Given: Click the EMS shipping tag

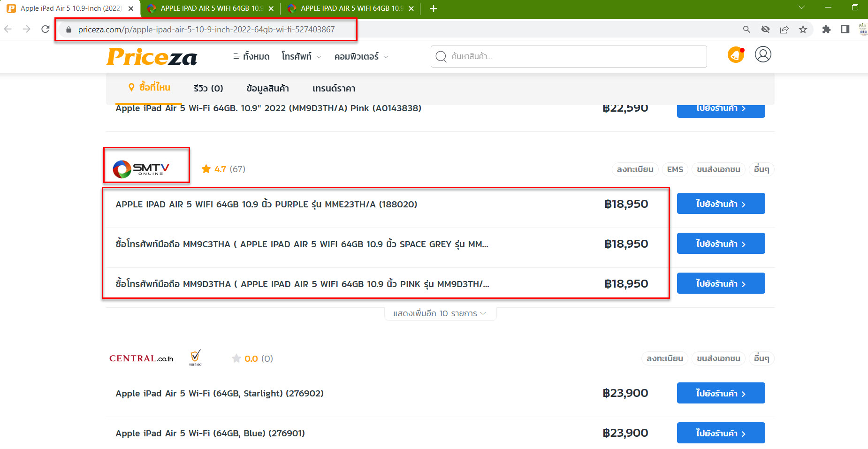Looking at the screenshot, I should [675, 169].
